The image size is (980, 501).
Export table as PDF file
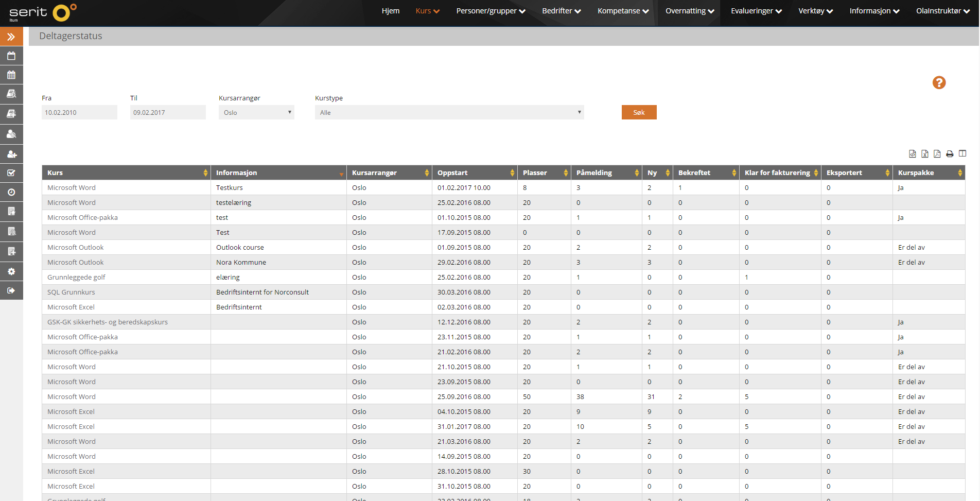[937, 153]
